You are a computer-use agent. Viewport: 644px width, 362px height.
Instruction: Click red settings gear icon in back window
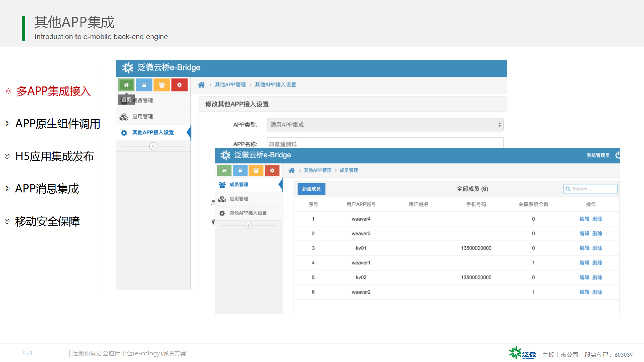click(179, 85)
